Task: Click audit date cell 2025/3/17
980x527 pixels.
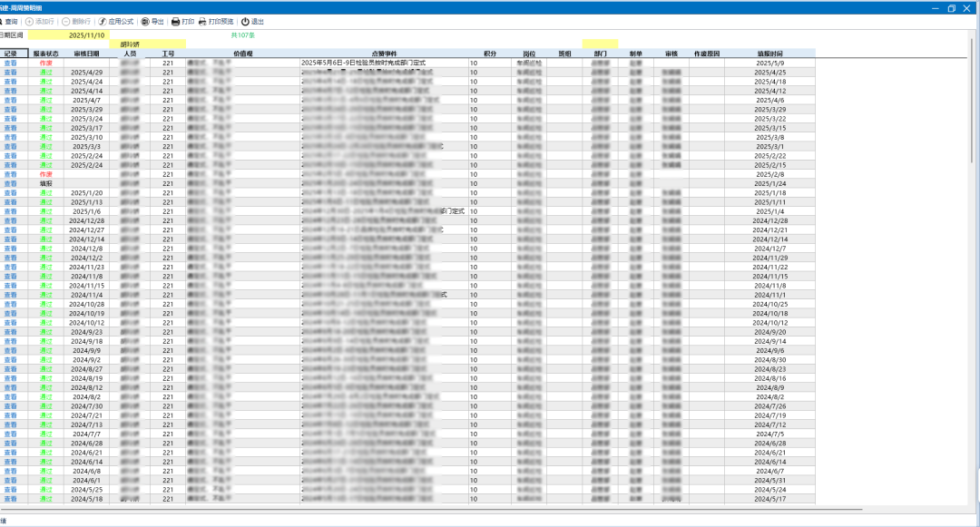Action: pyautogui.click(x=86, y=128)
